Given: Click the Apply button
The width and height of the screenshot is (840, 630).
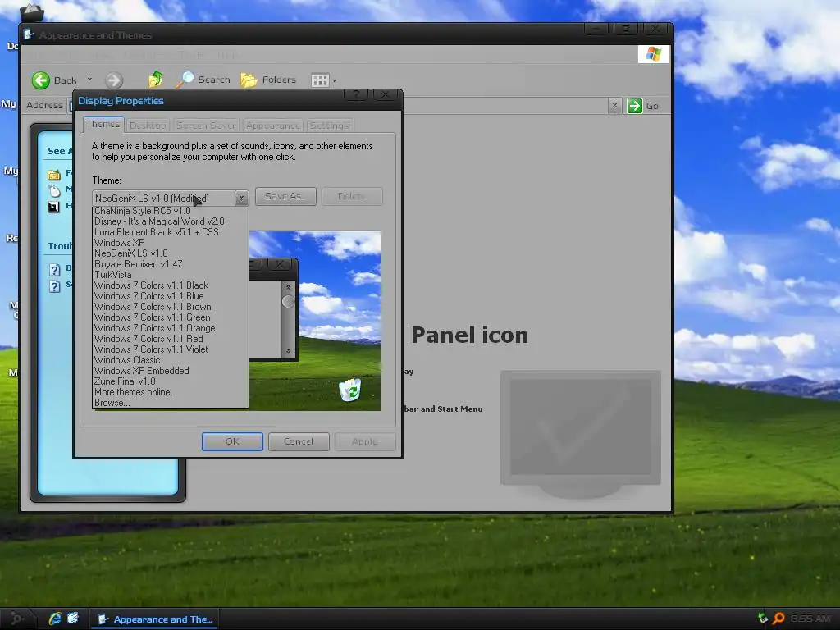Looking at the screenshot, I should pos(365,441).
